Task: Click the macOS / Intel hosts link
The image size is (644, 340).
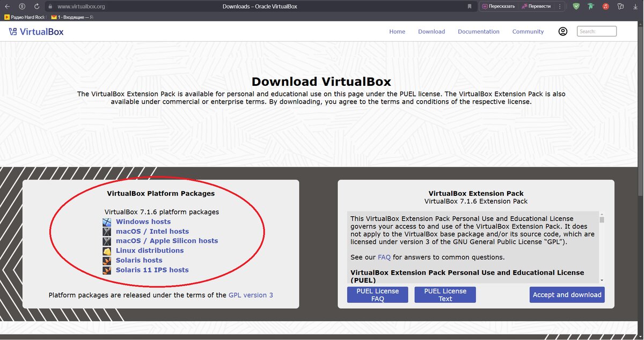Action: click(152, 231)
